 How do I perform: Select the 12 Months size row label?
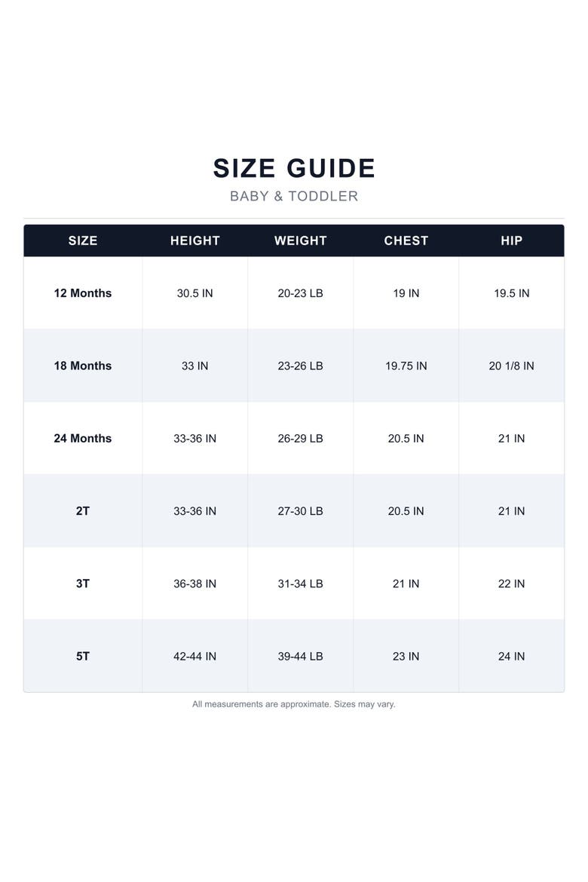(x=83, y=293)
